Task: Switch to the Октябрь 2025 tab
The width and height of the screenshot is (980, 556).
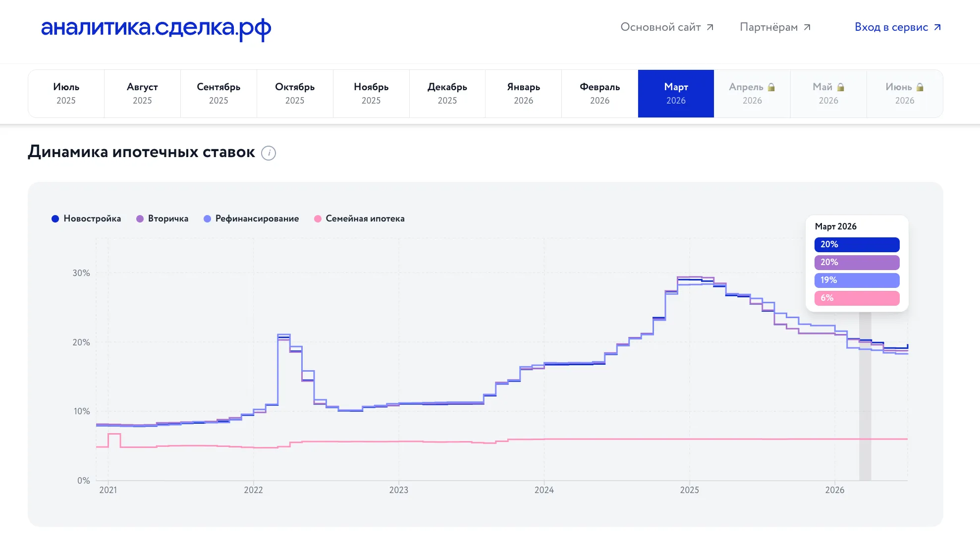Action: click(x=295, y=94)
